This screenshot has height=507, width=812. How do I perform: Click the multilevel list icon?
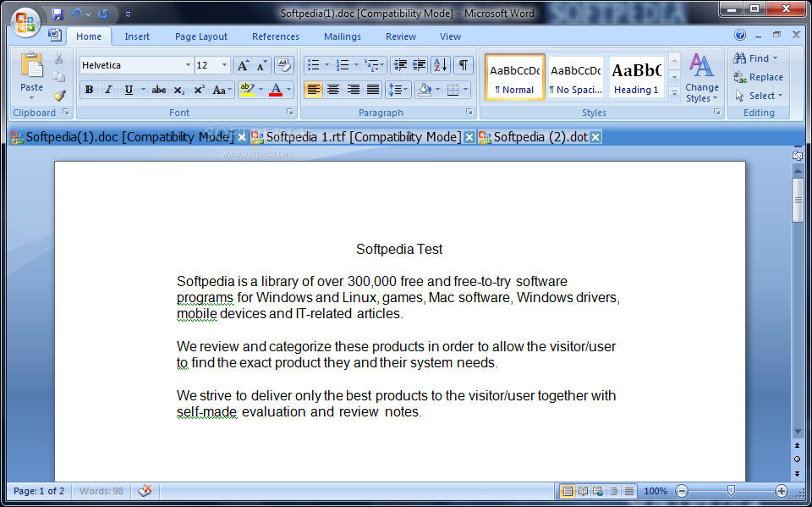pos(371,65)
